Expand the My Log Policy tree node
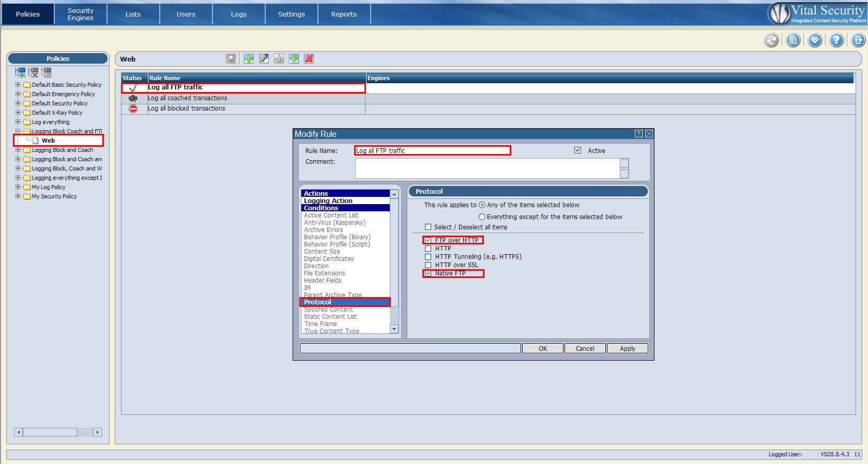The image size is (868, 464). [18, 187]
